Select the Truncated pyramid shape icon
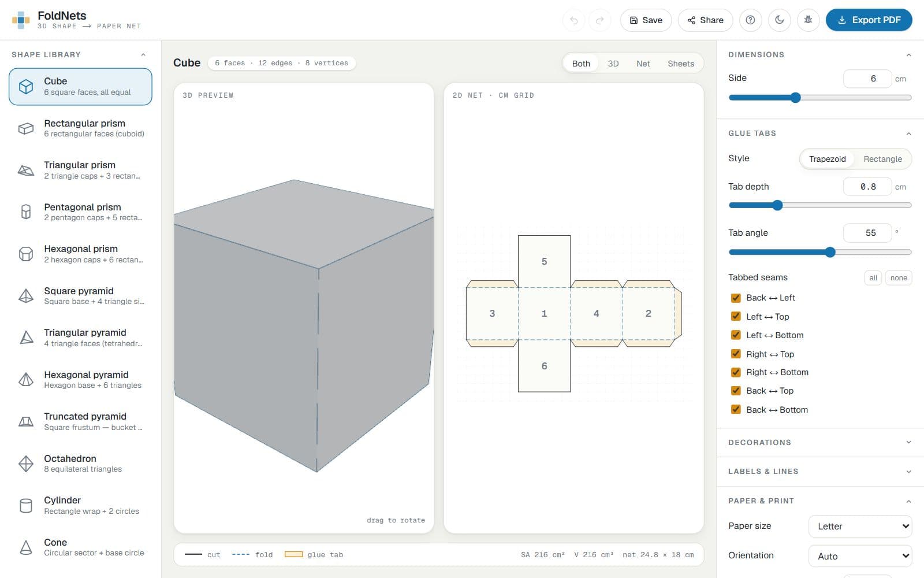 pos(26,421)
